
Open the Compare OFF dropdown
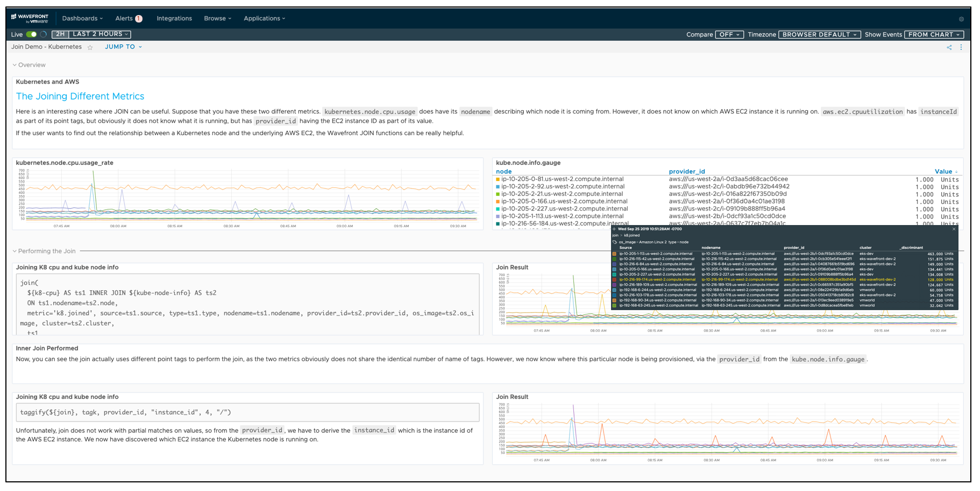coord(729,34)
